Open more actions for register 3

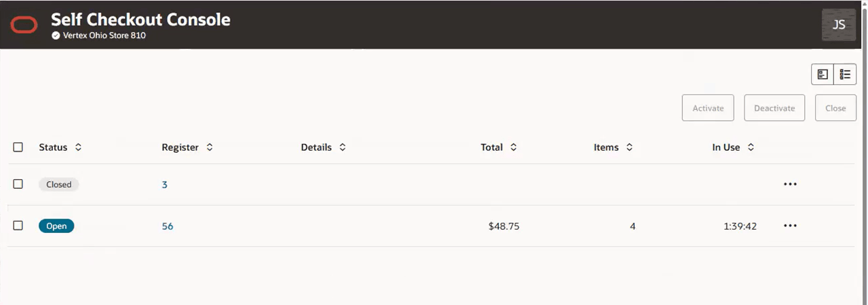click(x=790, y=184)
